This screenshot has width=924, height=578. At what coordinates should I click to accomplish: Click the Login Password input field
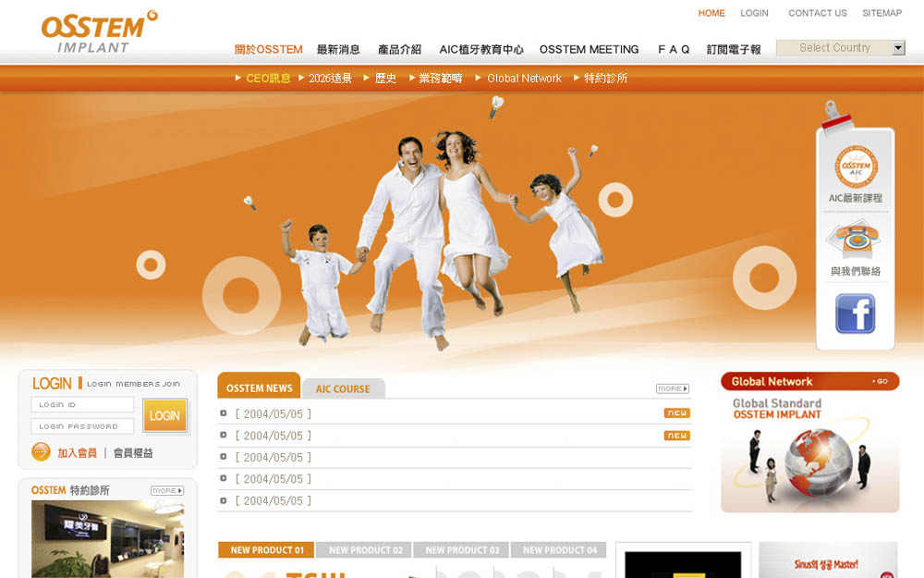[82, 425]
